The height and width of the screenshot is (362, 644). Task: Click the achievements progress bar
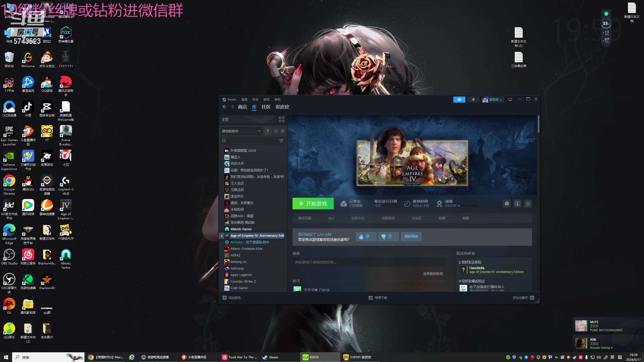point(469,206)
